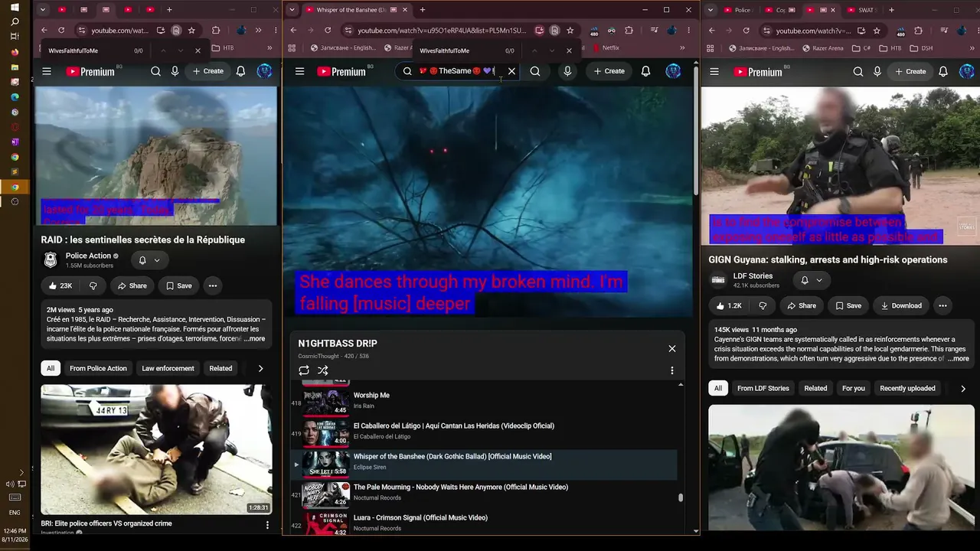Bookmark the page in middle browser window
Screen dimensions: 980x551
[x=570, y=31]
